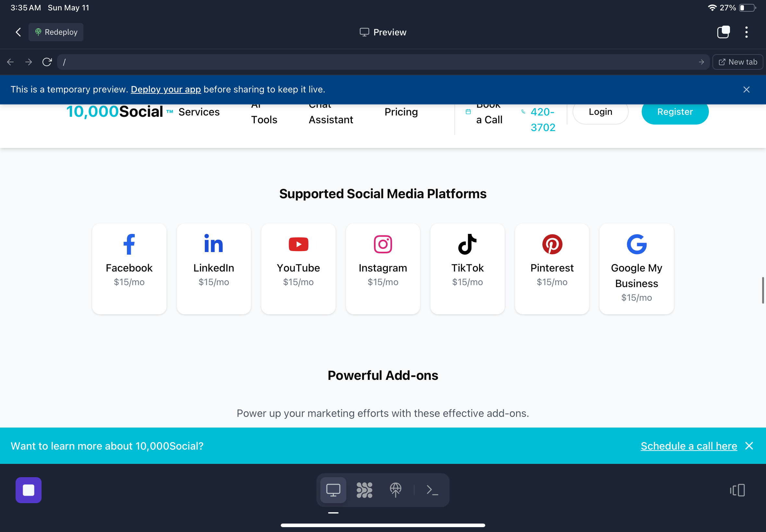The height and width of the screenshot is (532, 766).
Task: Open the deployments globe tab
Action: point(396,490)
